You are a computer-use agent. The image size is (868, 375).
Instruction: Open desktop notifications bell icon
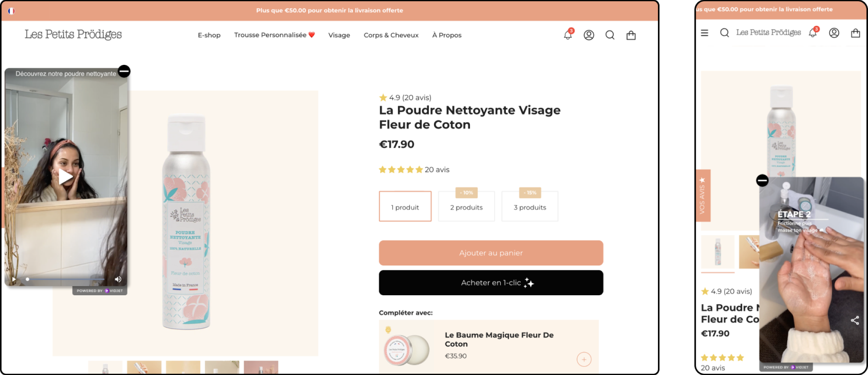coord(568,35)
